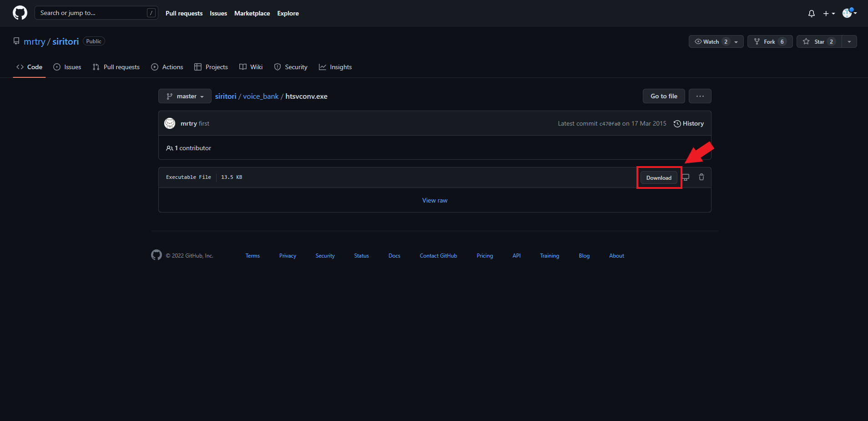This screenshot has width=868, height=421.
Task: Open the mrtry owner profile link
Action: tap(35, 41)
